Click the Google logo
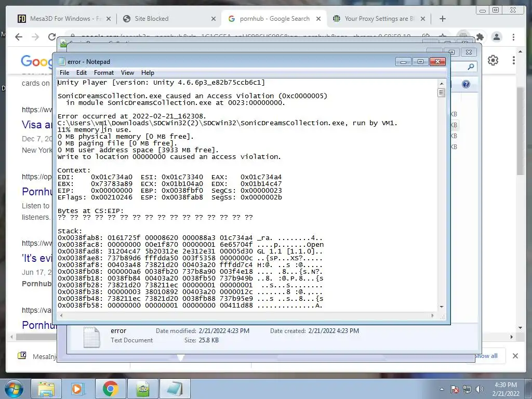This screenshot has height=399, width=532. tap(37, 61)
